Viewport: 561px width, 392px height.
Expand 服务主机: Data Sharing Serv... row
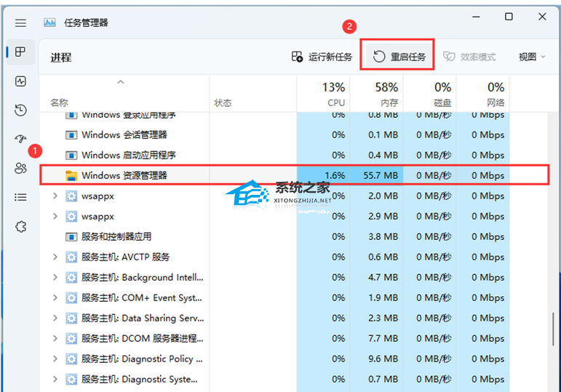[x=55, y=318]
